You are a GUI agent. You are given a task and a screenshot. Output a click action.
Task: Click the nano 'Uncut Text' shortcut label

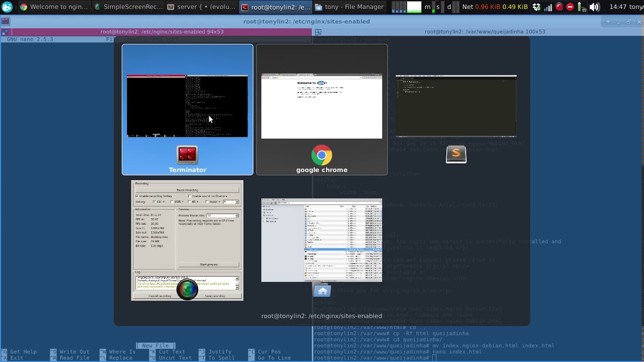point(175,358)
